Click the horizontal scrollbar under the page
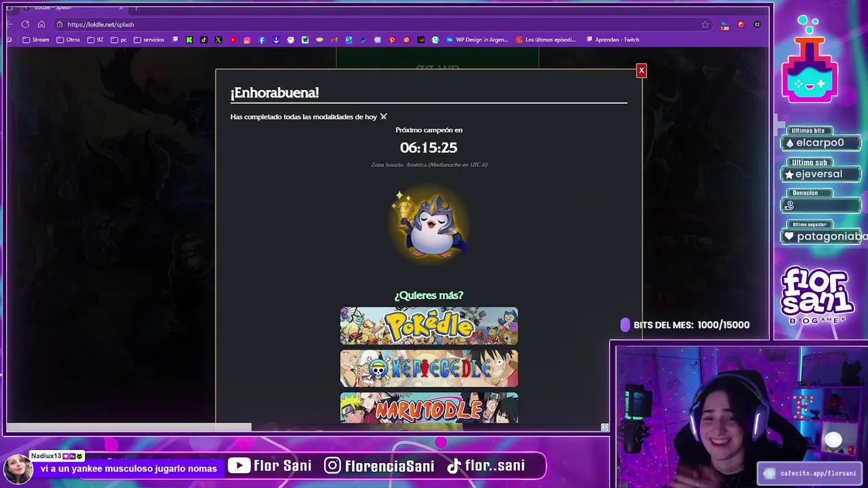Screen dimensions: 868x488 click(x=129, y=427)
